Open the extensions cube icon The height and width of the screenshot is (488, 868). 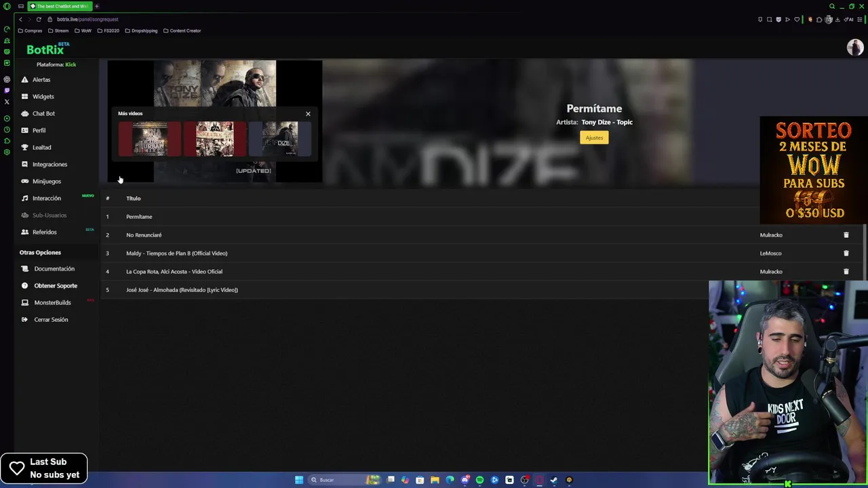coord(819,20)
